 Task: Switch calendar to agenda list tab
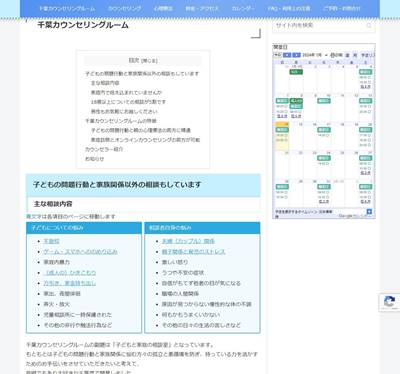click(368, 55)
